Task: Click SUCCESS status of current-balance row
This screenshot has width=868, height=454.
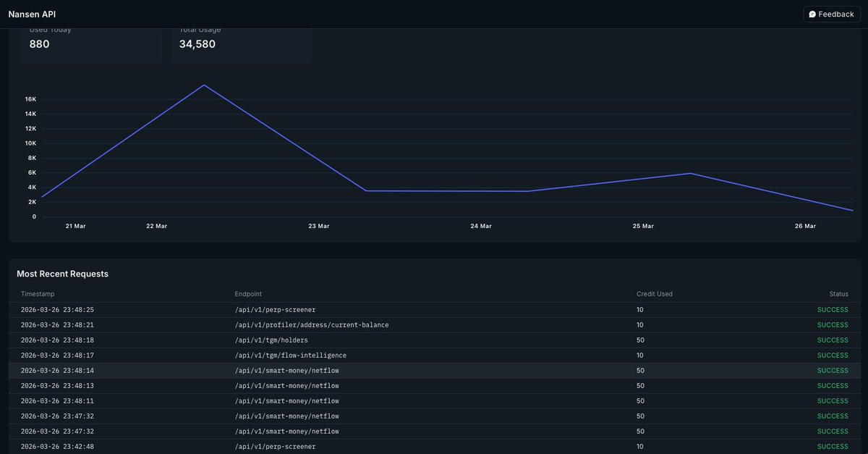Action: click(x=833, y=325)
